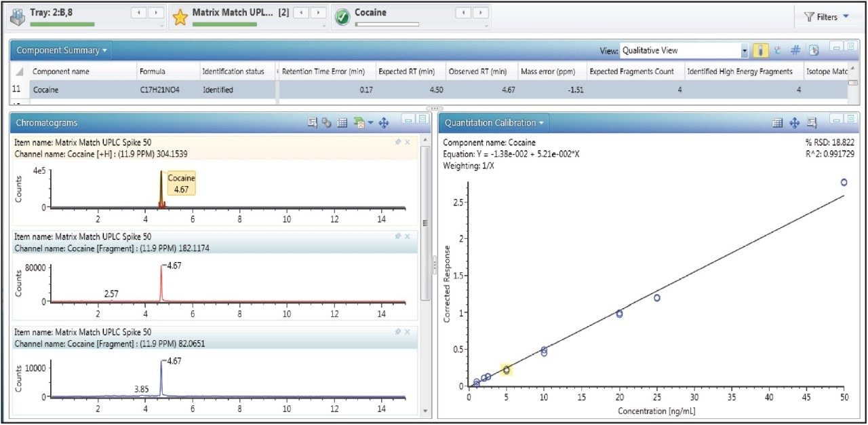Click the highlighted 5 ng/mL calibration point
Viewport: 868px width, 425px height.
click(507, 369)
